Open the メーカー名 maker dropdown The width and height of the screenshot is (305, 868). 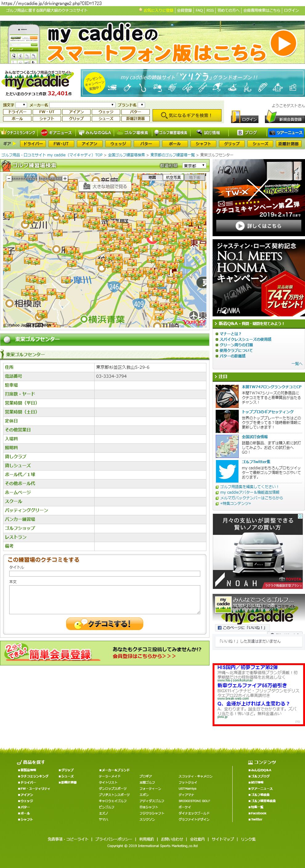click(82, 105)
